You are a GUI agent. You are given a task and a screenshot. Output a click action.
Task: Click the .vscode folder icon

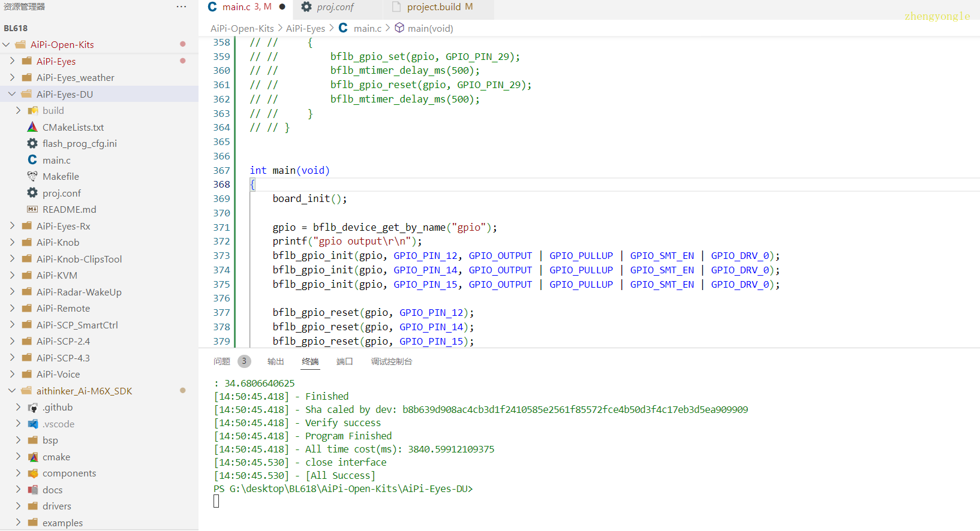tap(32, 424)
